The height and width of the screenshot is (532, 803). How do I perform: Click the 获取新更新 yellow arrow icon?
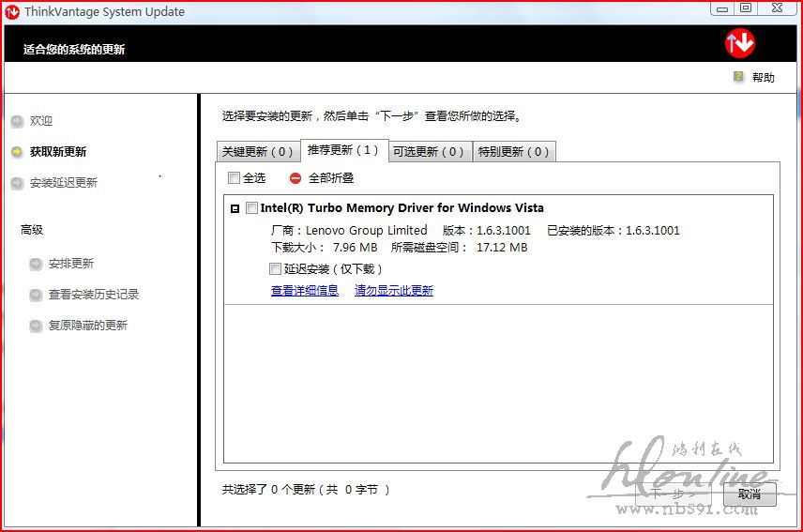pos(17,152)
